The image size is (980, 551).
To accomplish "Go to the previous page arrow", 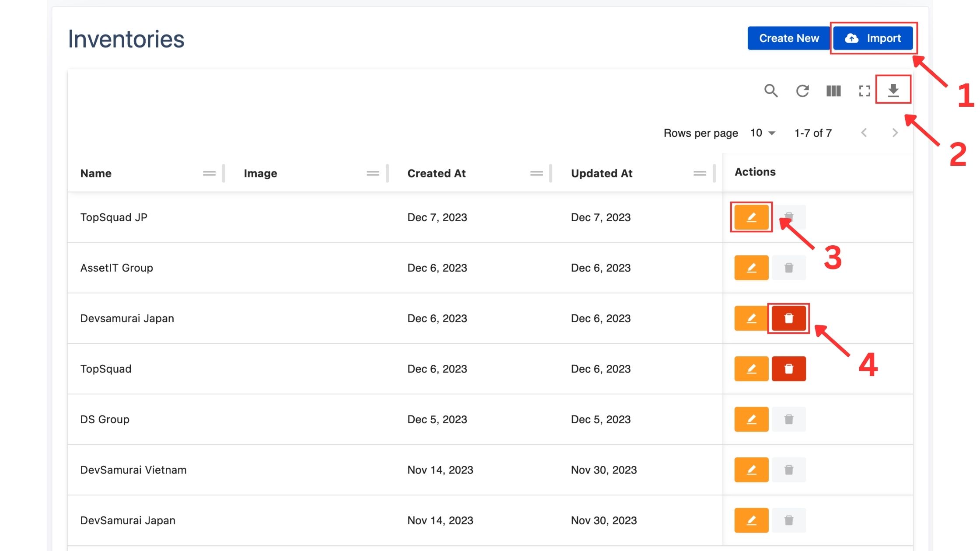I will pyautogui.click(x=864, y=133).
